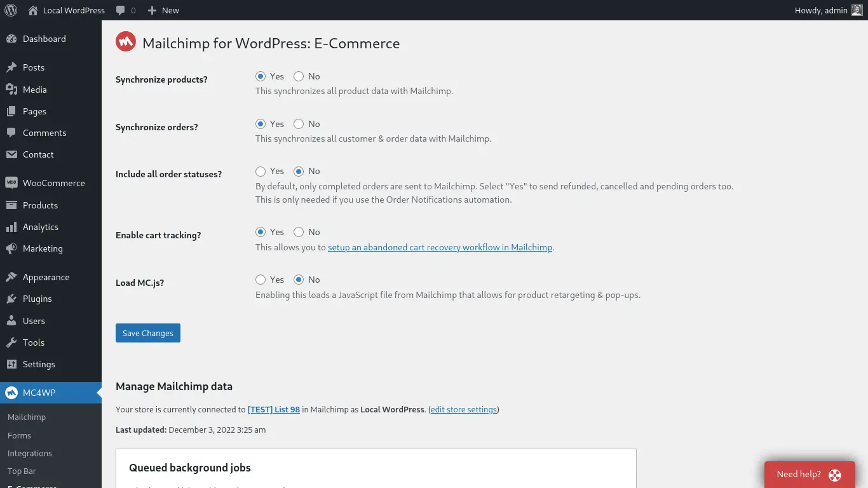
Task: Set Enable cart tracking to No
Action: click(299, 232)
